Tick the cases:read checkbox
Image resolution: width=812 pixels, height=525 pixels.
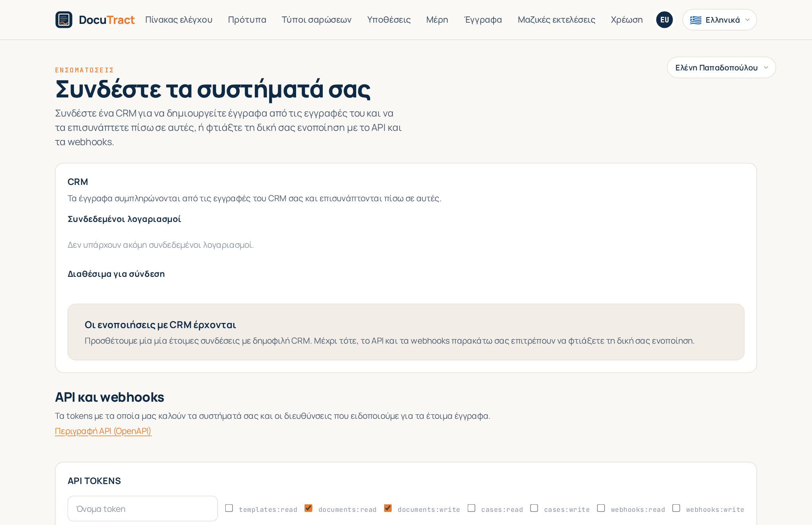pyautogui.click(x=471, y=508)
